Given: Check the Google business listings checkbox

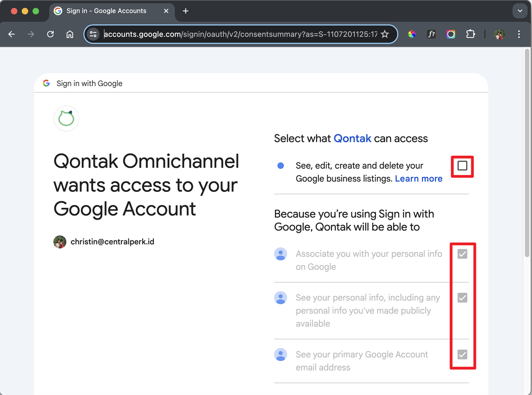Looking at the screenshot, I should tap(463, 166).
